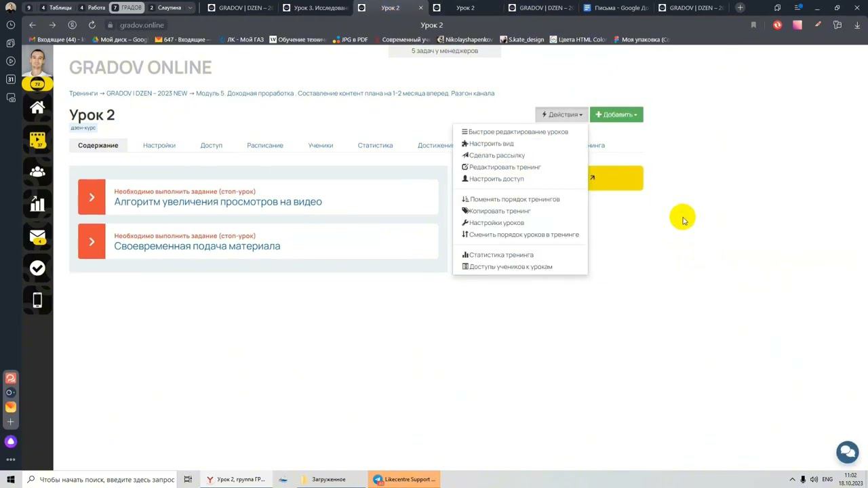
Task: Open the screenshot camera icon in side panel
Action: click(10, 98)
